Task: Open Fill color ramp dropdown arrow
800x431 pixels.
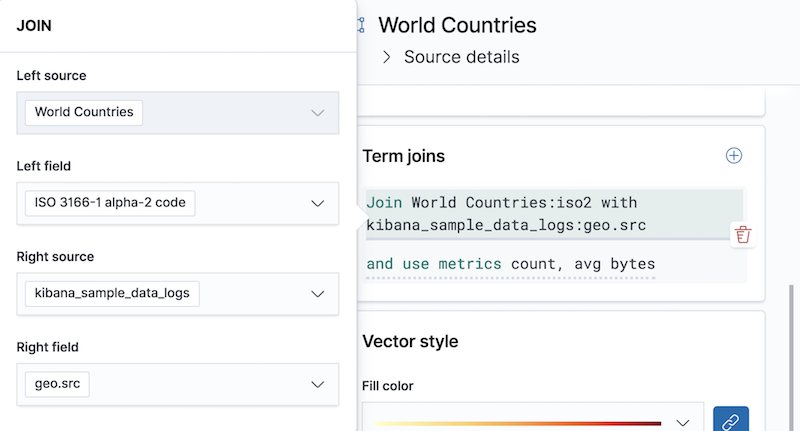Action: [684, 422]
